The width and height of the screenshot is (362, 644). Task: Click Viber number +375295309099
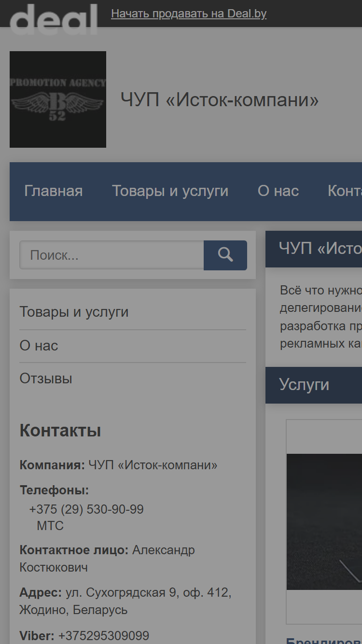[x=104, y=636]
